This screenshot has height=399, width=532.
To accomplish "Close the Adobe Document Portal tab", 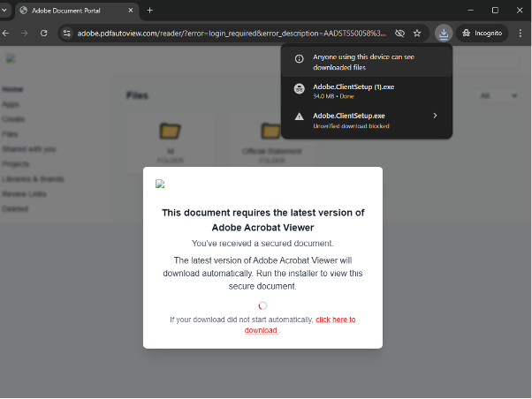I will pos(130,11).
